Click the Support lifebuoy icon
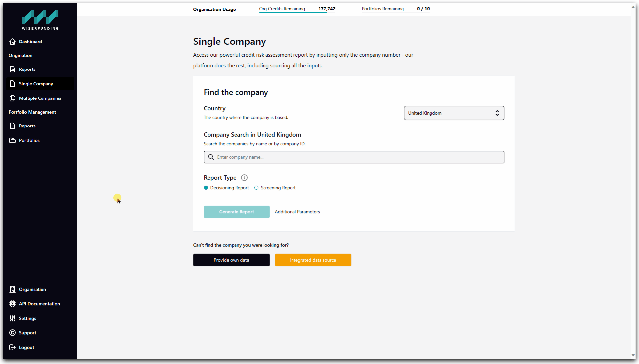The width and height of the screenshot is (639, 364). point(13,333)
